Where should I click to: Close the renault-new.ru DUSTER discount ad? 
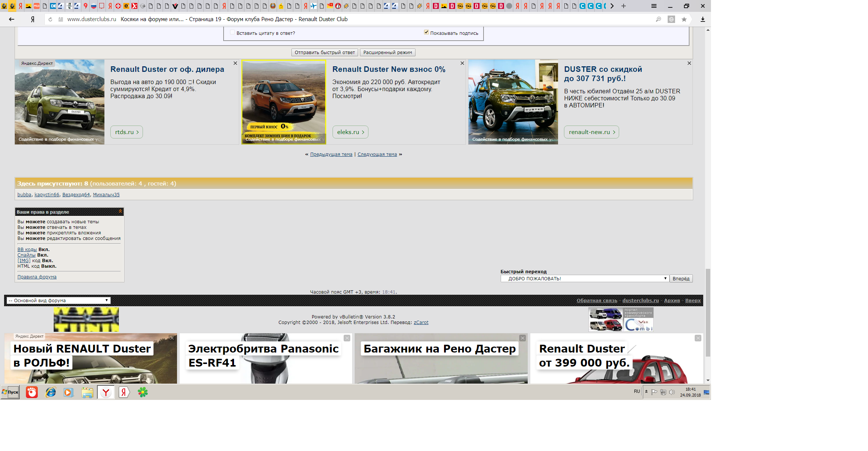coord(689,63)
